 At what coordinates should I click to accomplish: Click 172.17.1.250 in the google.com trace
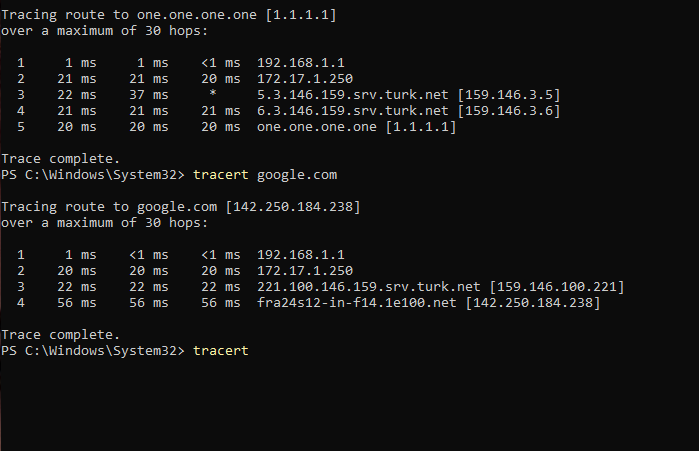click(x=305, y=271)
